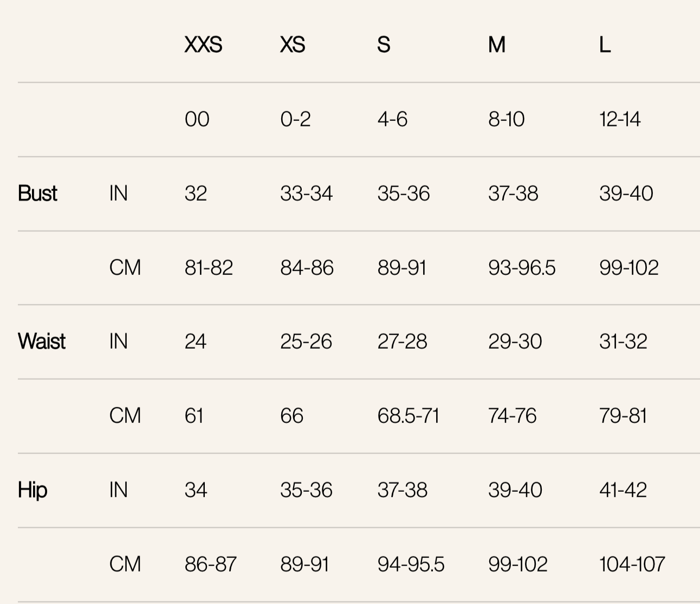Select the M size header
Image resolution: width=700 pixels, height=604 pixels.
point(497,44)
